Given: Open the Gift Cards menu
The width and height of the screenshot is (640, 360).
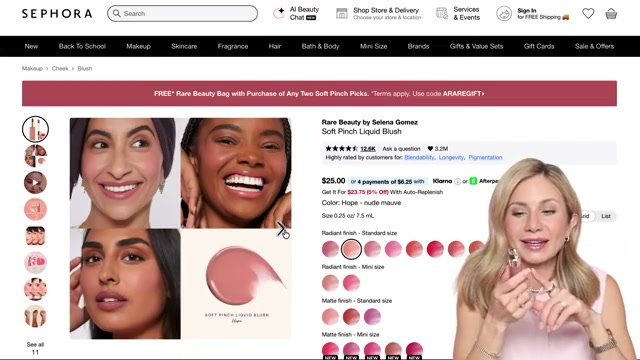Looking at the screenshot, I should coord(539,46).
